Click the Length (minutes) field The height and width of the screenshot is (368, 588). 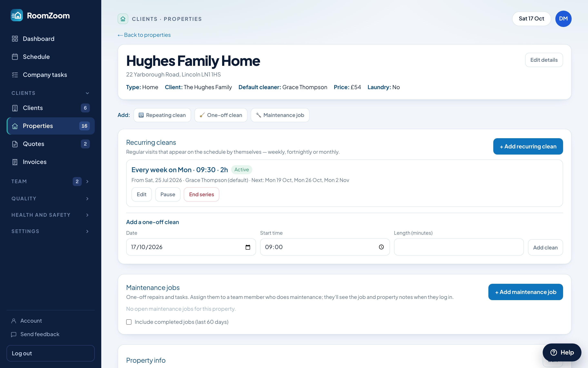pos(459,247)
